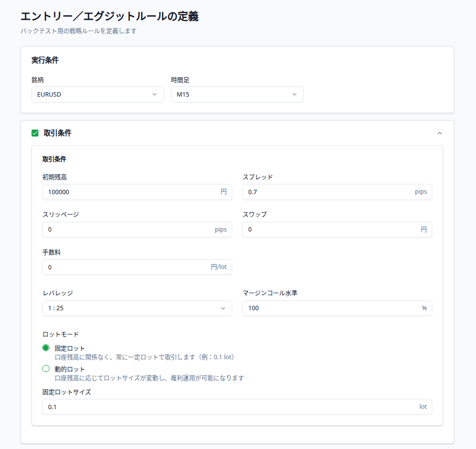476x449 pixels.
Task: Click the スワップ input field
Action: (330, 230)
